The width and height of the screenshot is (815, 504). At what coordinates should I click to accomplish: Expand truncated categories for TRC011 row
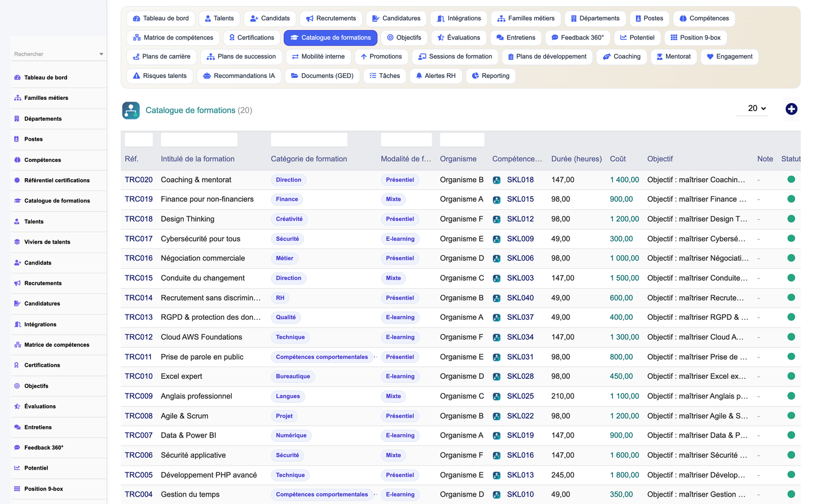[x=376, y=357]
